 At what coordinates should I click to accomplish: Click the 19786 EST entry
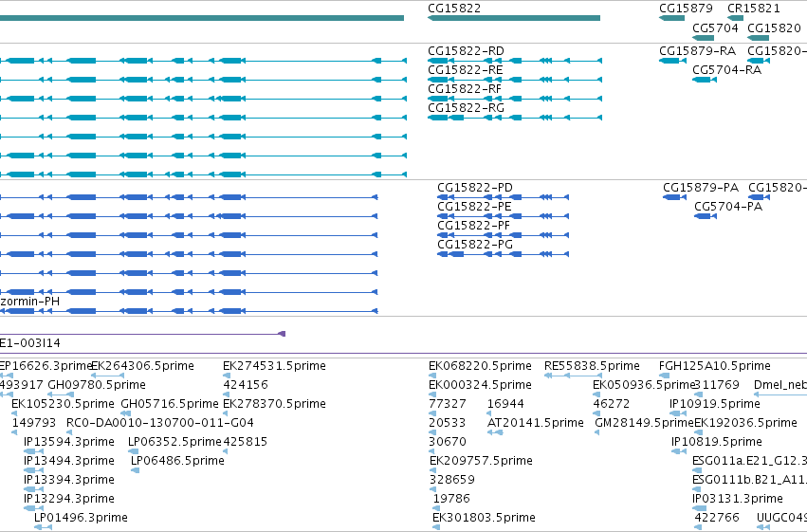pyautogui.click(x=451, y=499)
